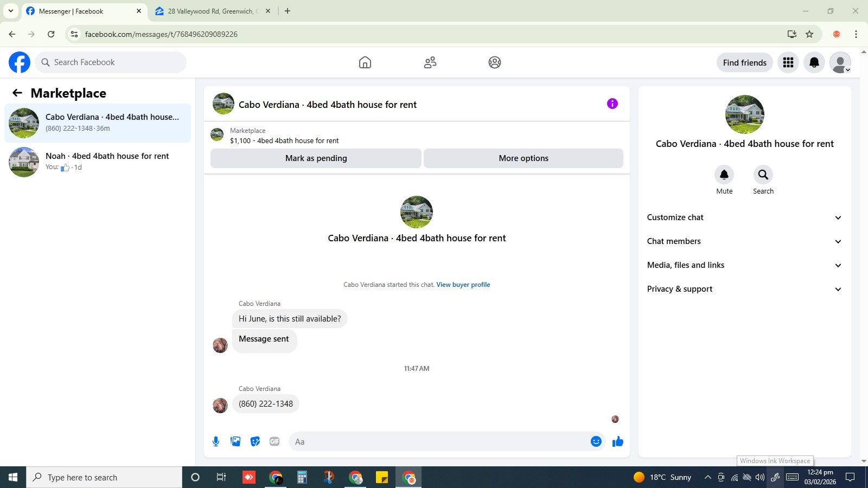
Task: Attach a photo file icon
Action: click(x=235, y=441)
